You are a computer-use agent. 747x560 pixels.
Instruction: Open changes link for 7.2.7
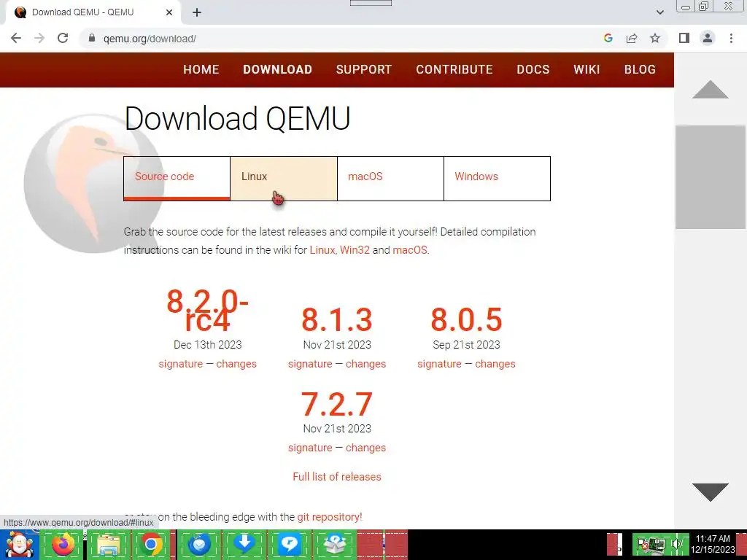[366, 448]
